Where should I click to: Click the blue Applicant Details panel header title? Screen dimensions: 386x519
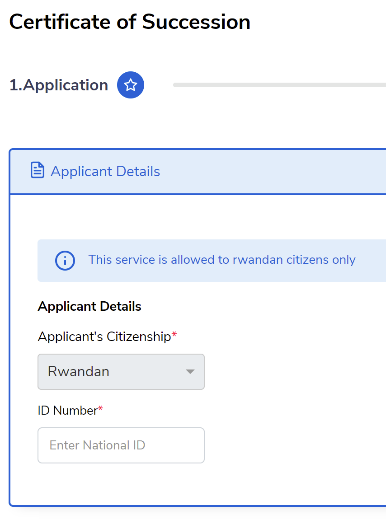click(x=105, y=171)
